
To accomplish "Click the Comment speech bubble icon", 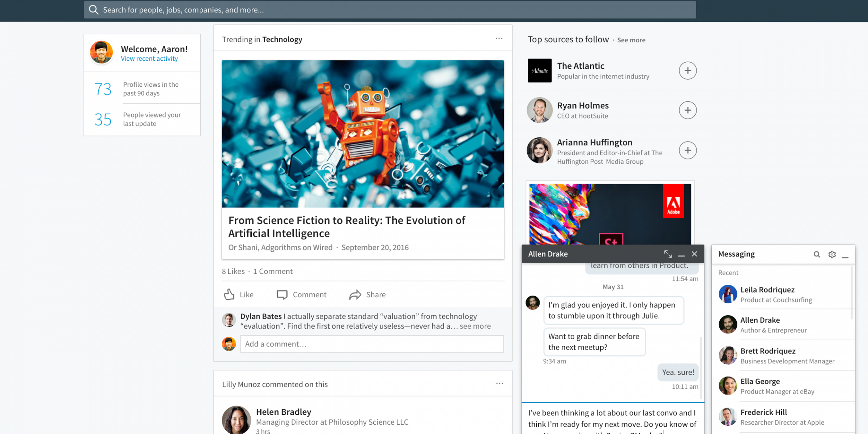I will [282, 294].
